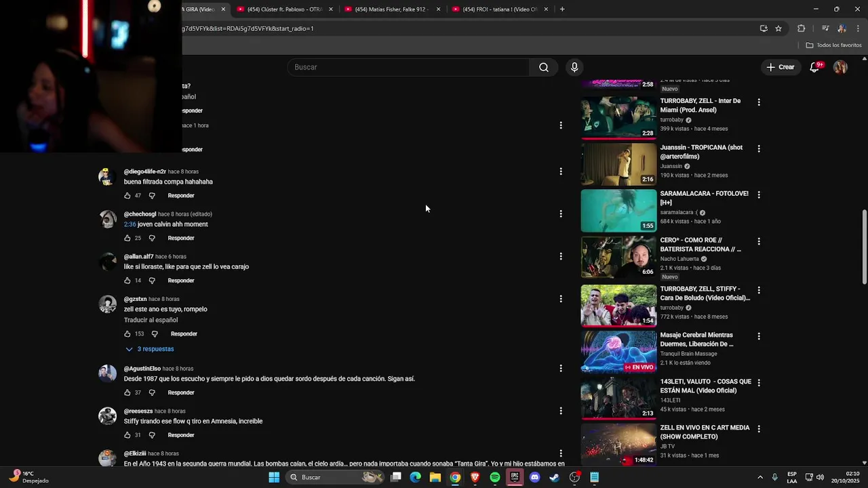Open options menu for @gzstxn comment
The height and width of the screenshot is (488, 868).
coord(561,299)
